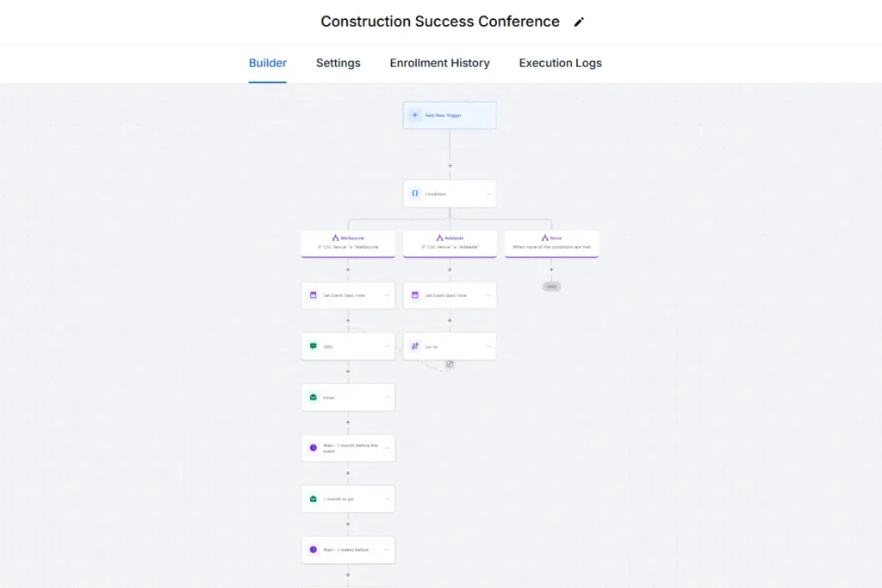Click the Go To node icon
882x588 pixels.
414,346
